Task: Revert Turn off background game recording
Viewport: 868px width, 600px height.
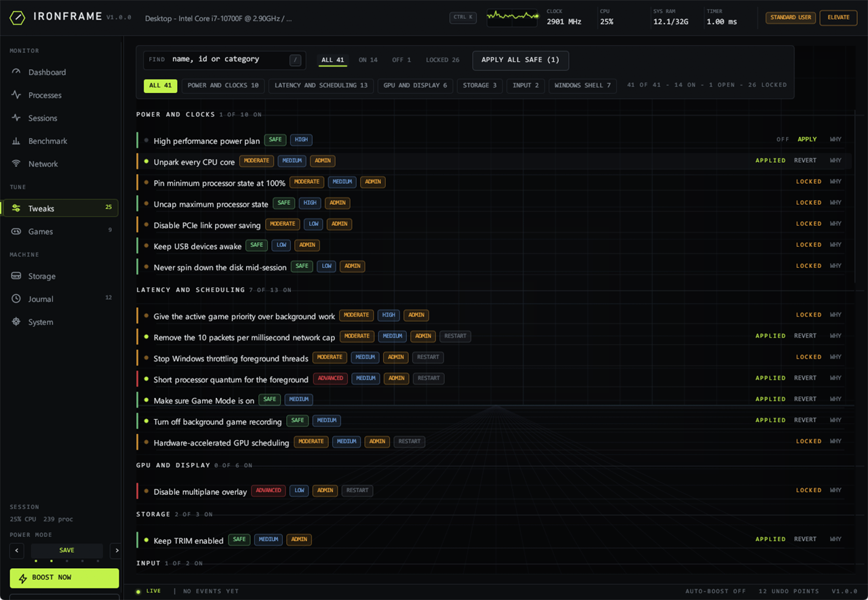Action: 805,420
